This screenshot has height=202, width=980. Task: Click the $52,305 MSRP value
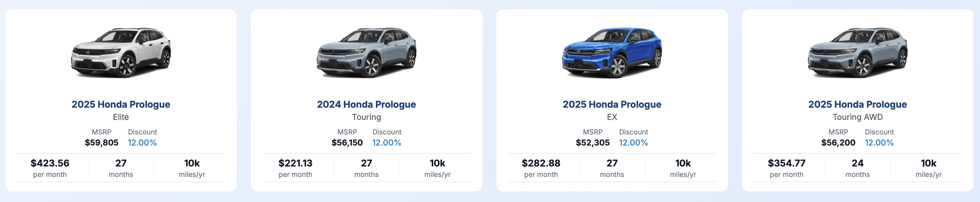click(592, 143)
